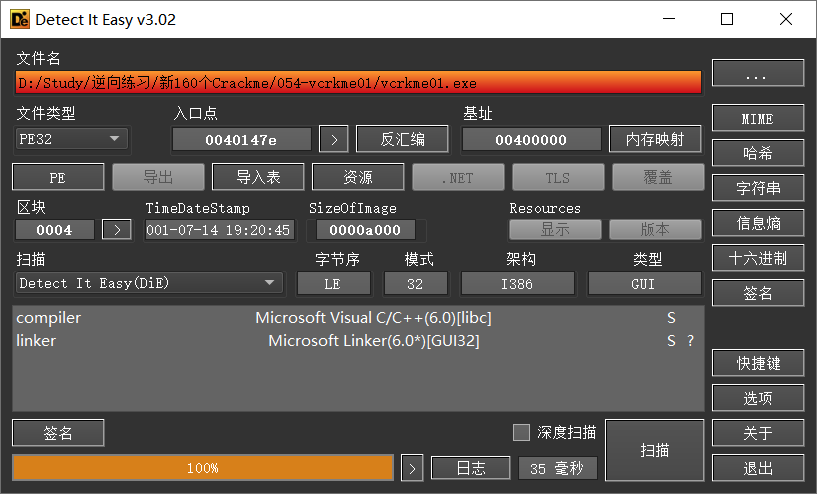Click entry point value 0040147e
The height and width of the screenshot is (494, 817).
(241, 140)
